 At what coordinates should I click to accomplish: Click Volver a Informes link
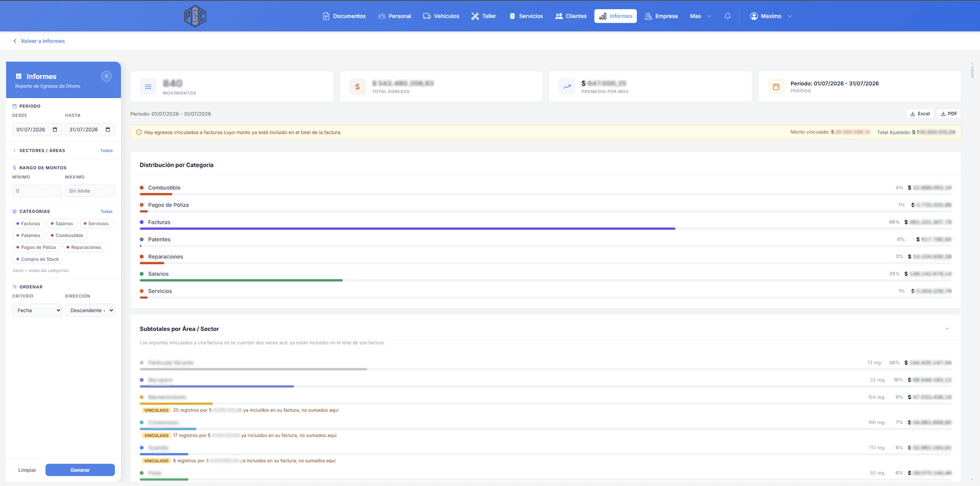[39, 41]
